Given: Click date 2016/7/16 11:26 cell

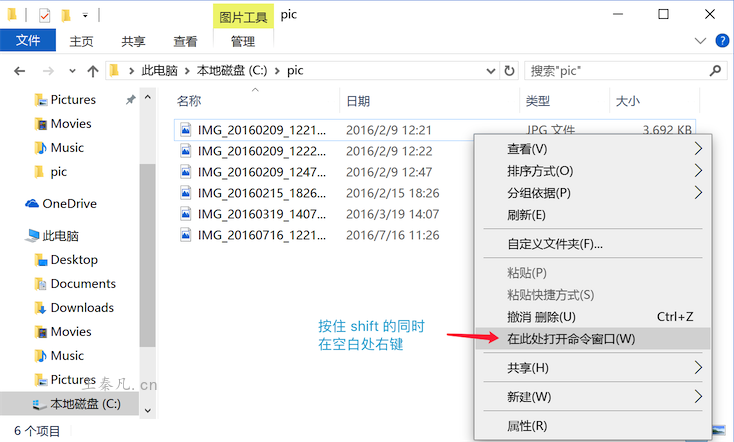Looking at the screenshot, I should (392, 235).
